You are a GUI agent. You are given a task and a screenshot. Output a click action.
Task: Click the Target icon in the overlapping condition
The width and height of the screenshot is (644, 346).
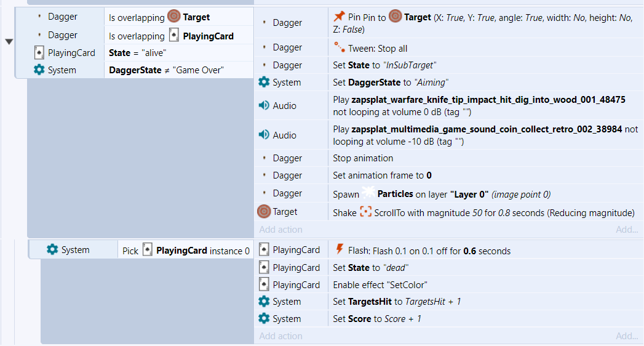pyautogui.click(x=174, y=17)
